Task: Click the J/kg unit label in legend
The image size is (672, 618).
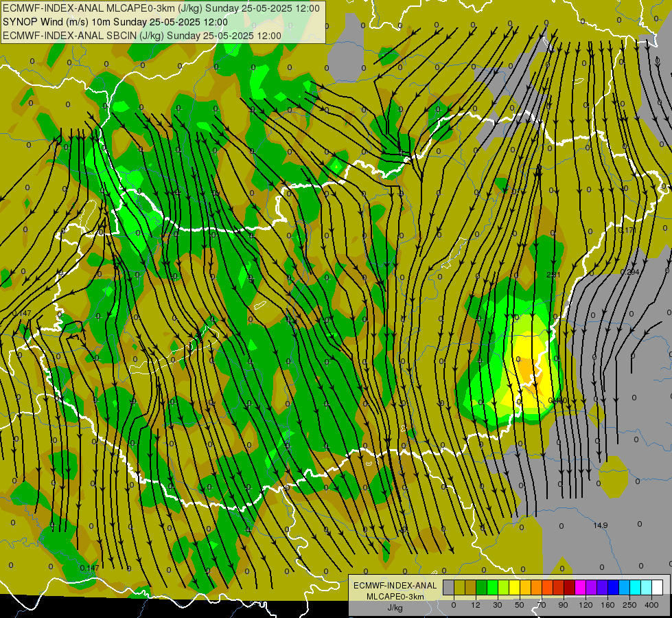Action: coord(395,608)
